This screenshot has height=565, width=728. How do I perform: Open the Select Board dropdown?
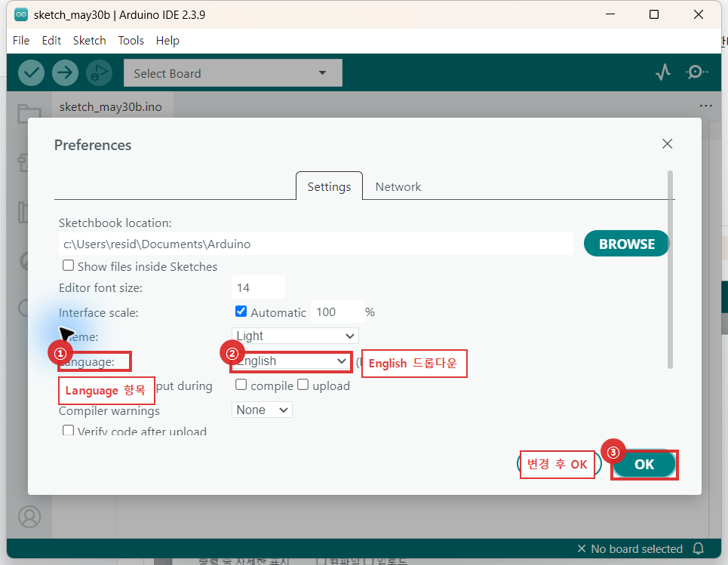[x=233, y=73]
